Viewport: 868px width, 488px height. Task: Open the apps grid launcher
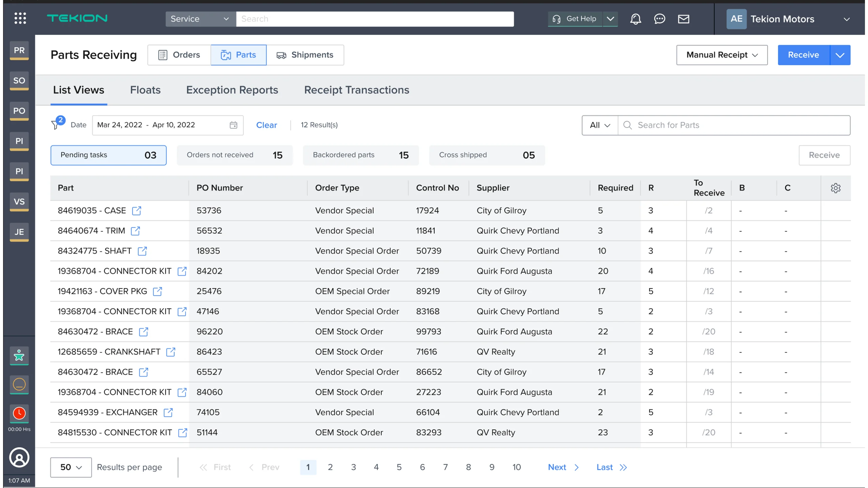pyautogui.click(x=20, y=18)
